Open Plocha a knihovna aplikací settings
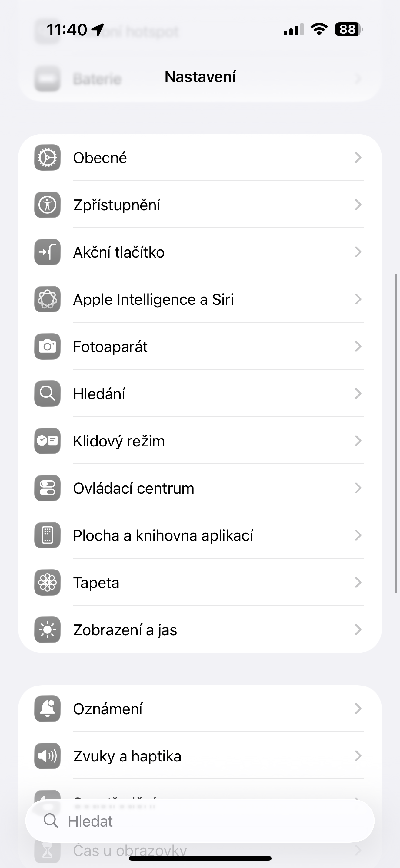 point(163,535)
